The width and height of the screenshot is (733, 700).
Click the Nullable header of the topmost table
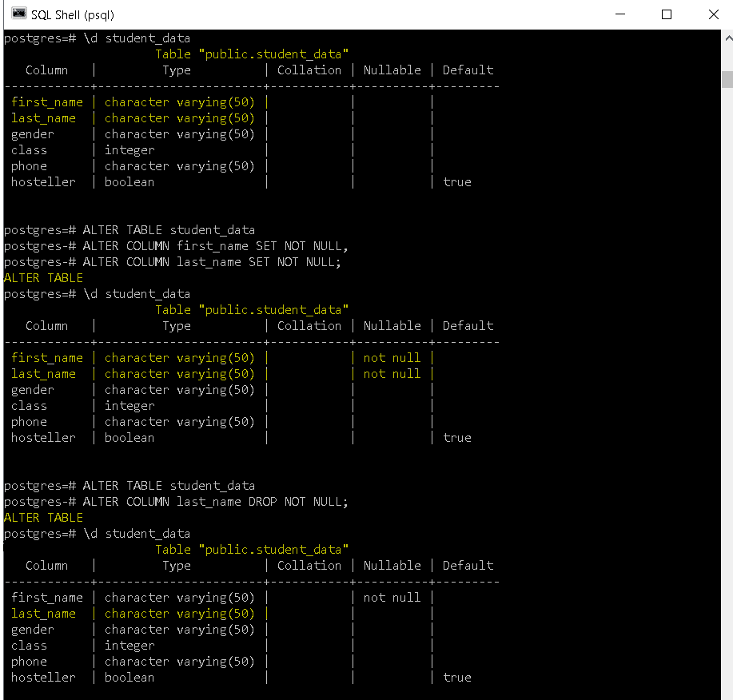tap(392, 70)
